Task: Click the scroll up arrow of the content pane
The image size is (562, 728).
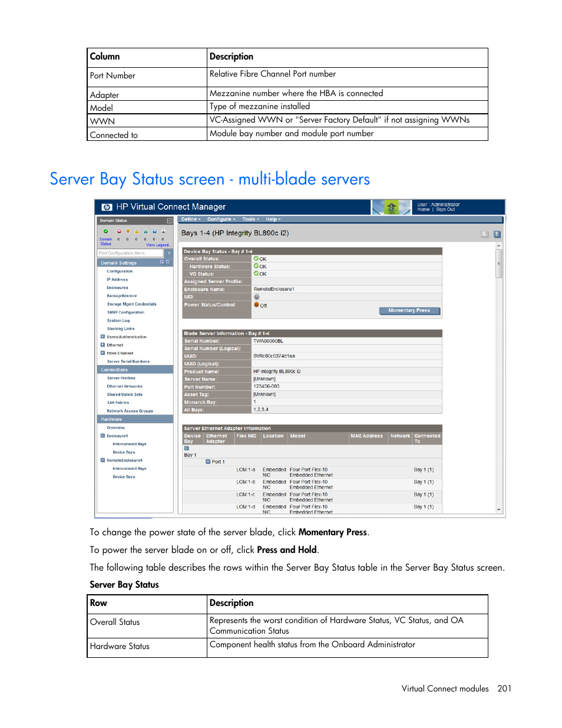Action: pos(499,245)
